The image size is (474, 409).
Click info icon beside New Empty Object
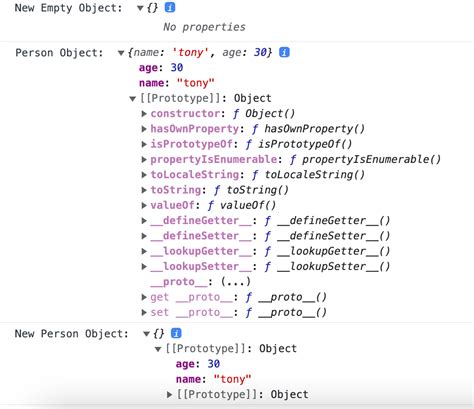click(x=170, y=7)
